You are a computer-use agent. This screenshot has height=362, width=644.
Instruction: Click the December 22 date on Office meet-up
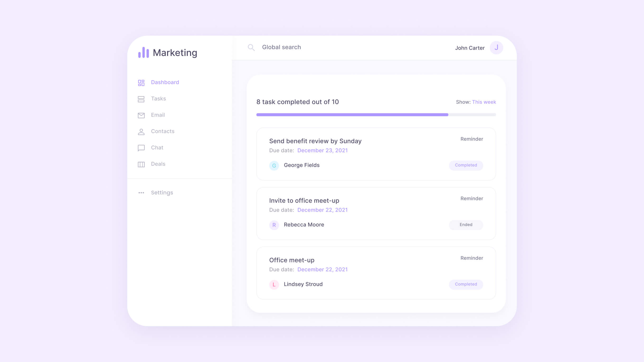323,269
